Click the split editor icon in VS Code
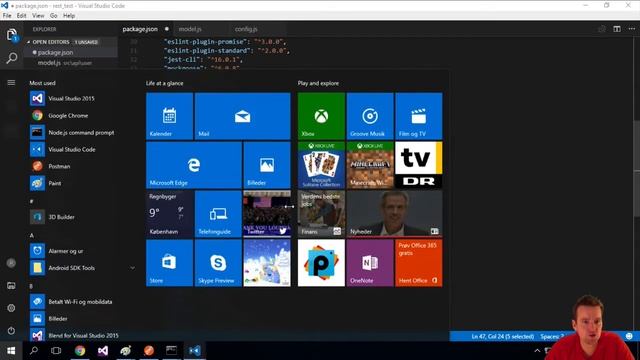 point(617,29)
